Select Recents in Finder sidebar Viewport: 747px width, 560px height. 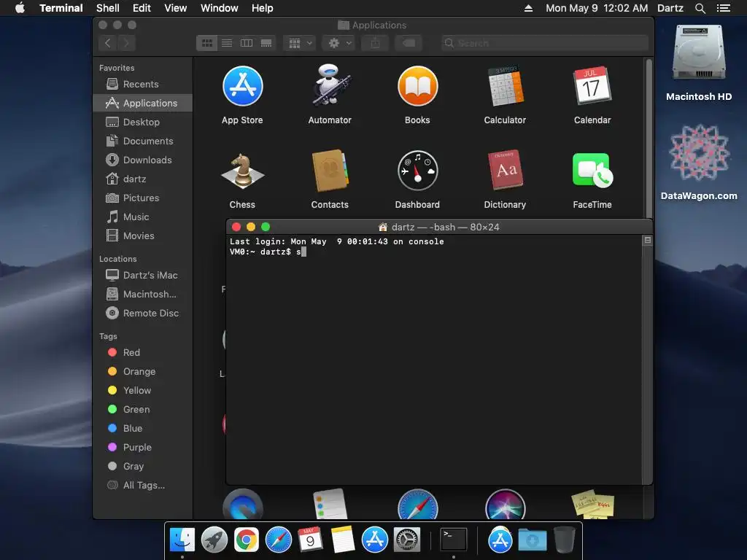click(142, 85)
